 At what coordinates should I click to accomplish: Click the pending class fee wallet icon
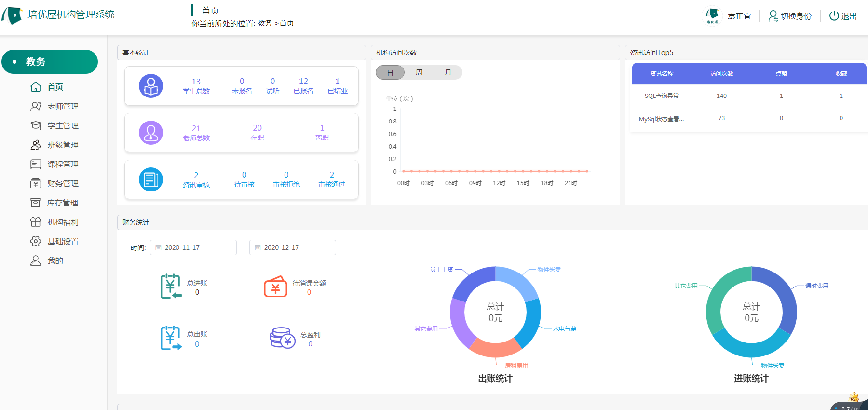[275, 287]
